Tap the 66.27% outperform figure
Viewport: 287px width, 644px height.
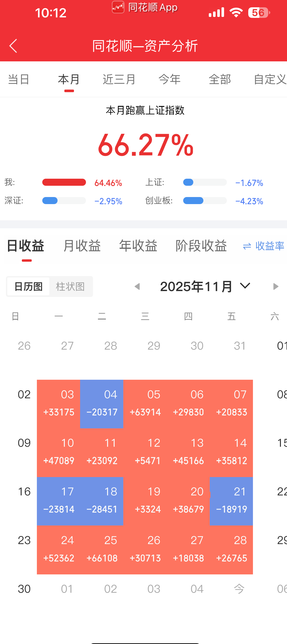click(x=146, y=145)
